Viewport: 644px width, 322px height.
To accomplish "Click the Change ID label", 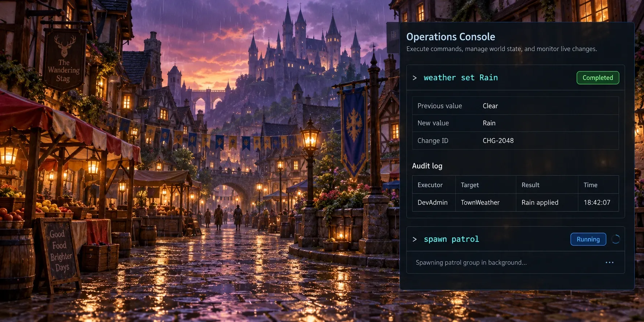I will pos(433,140).
